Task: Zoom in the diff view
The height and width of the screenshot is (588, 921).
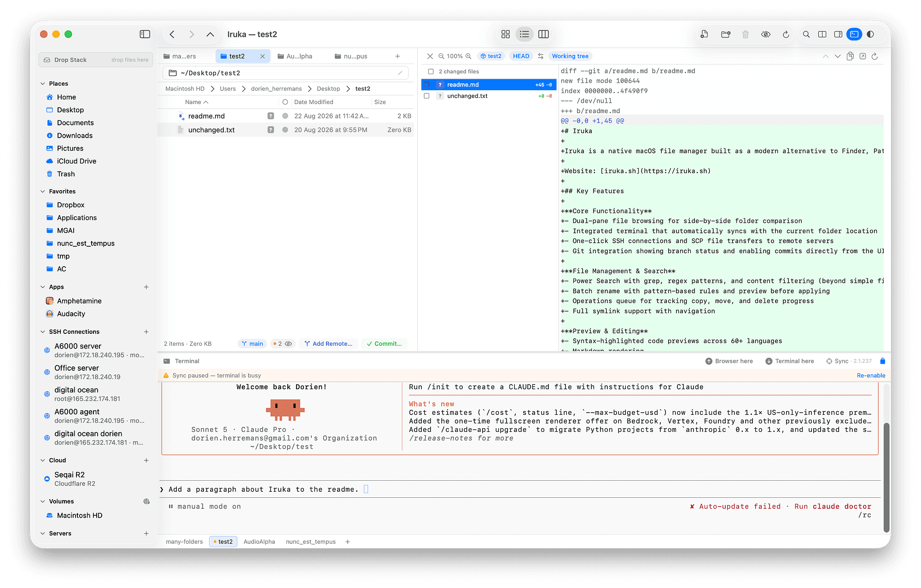Action: 468,56
